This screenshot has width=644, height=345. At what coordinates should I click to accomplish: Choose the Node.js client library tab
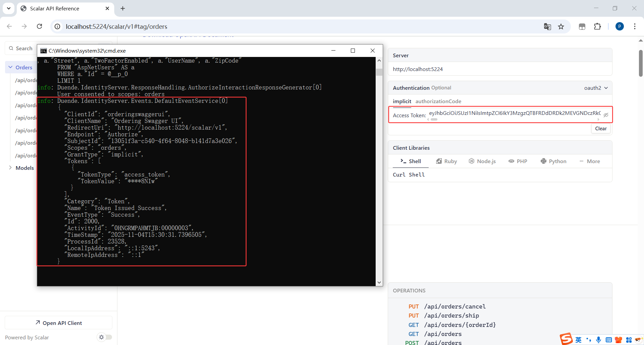coord(482,161)
